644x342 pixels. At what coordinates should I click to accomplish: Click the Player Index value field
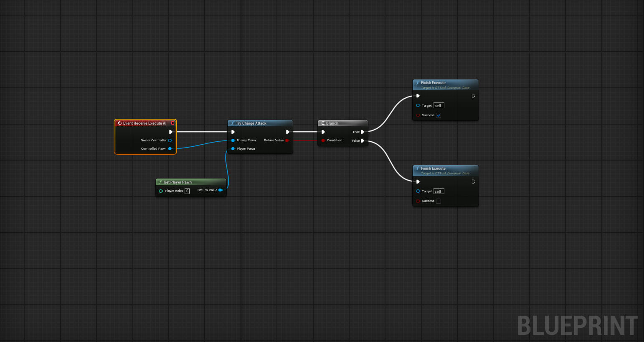(x=187, y=191)
